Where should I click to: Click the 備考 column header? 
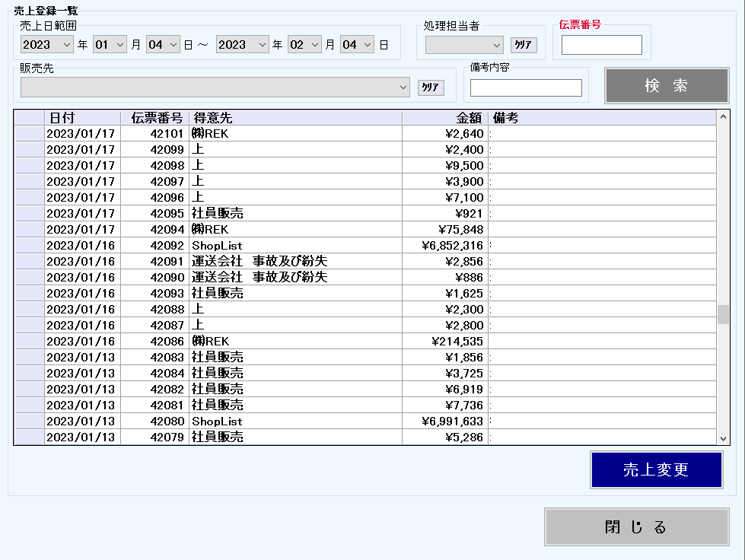coord(602,118)
